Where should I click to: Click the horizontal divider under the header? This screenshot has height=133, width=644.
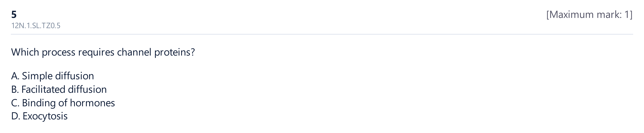[x=322, y=34]
